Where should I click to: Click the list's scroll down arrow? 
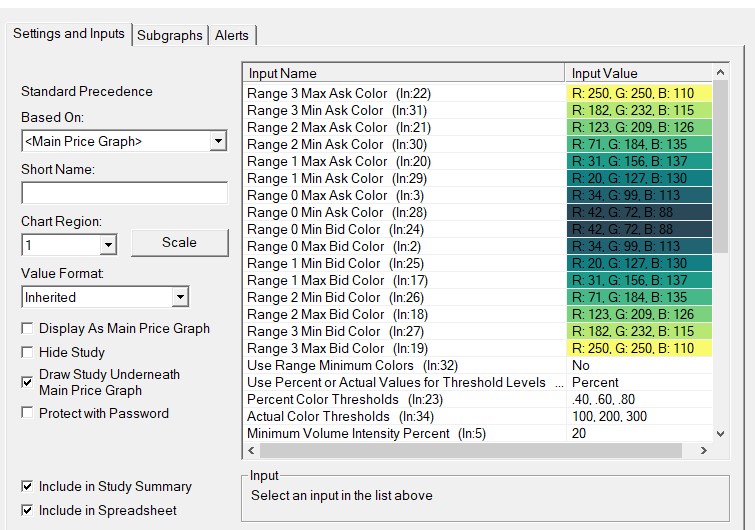(x=720, y=434)
